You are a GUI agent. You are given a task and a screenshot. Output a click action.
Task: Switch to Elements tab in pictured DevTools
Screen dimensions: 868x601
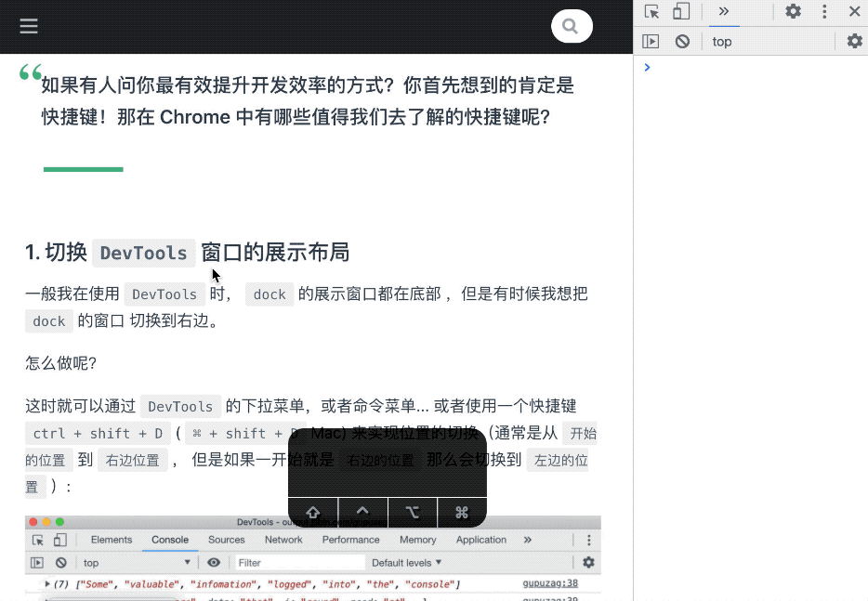pyautogui.click(x=112, y=540)
